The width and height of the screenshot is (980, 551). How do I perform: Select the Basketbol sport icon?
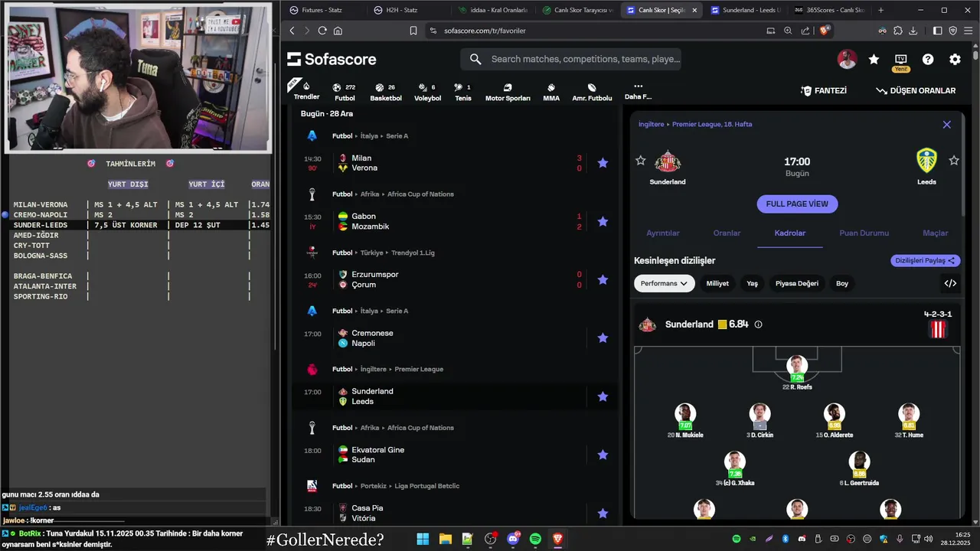(x=386, y=92)
